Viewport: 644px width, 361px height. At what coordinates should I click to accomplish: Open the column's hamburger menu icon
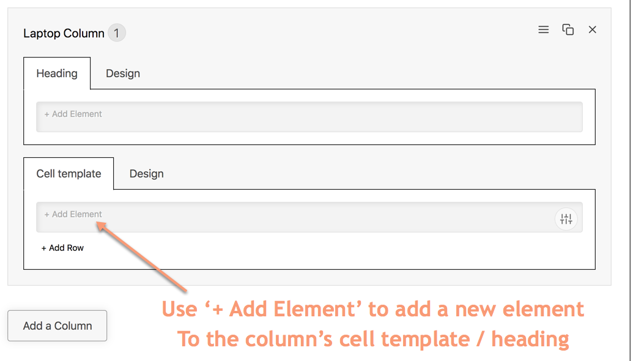543,29
